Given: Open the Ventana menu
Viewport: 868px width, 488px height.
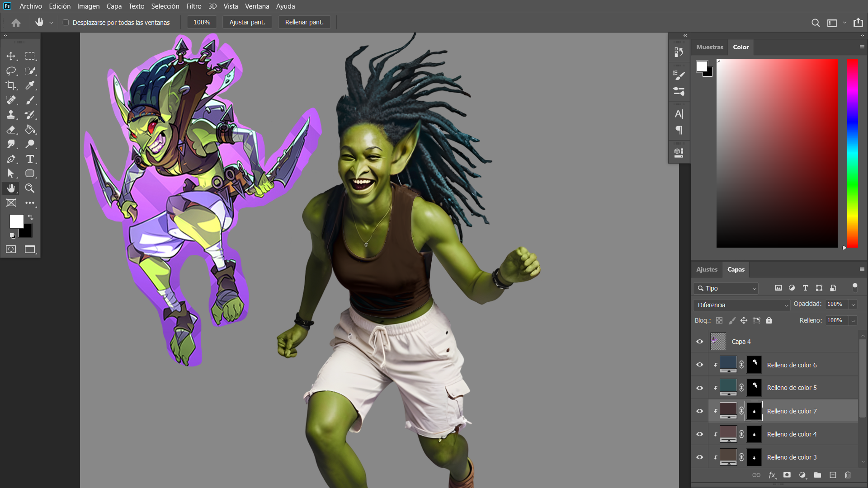Looking at the screenshot, I should (257, 6).
